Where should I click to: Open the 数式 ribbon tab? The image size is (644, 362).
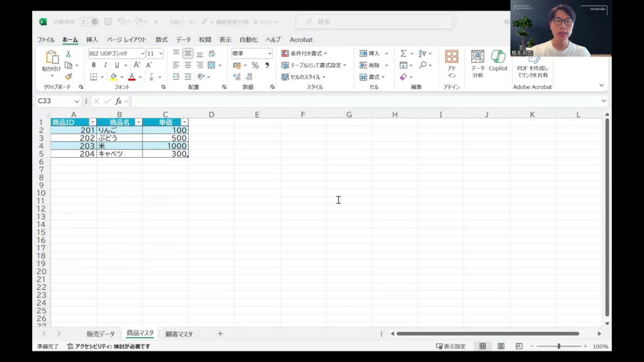click(x=162, y=40)
